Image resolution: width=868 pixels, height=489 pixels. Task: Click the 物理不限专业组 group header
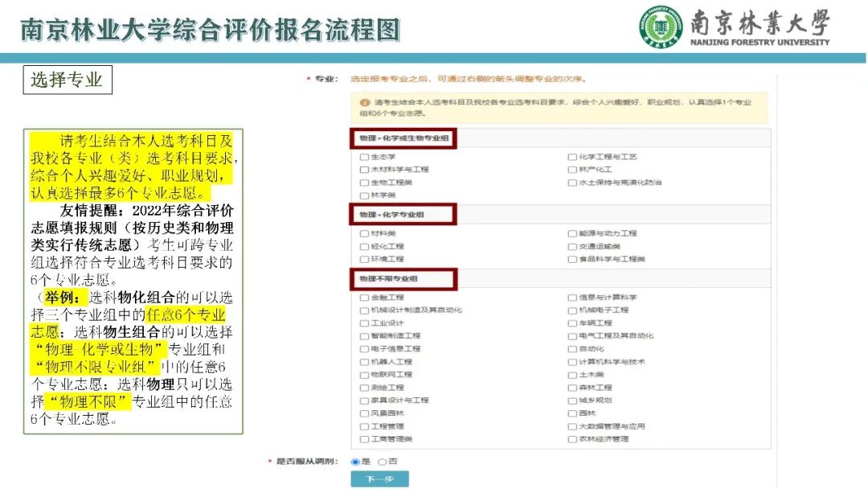coord(403,279)
